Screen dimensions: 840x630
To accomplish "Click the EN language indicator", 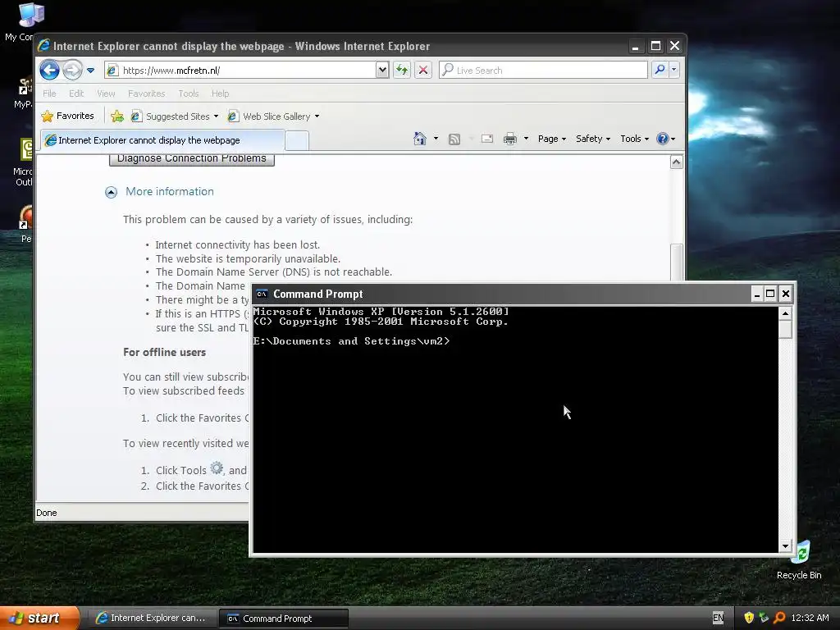I will click(x=718, y=618).
